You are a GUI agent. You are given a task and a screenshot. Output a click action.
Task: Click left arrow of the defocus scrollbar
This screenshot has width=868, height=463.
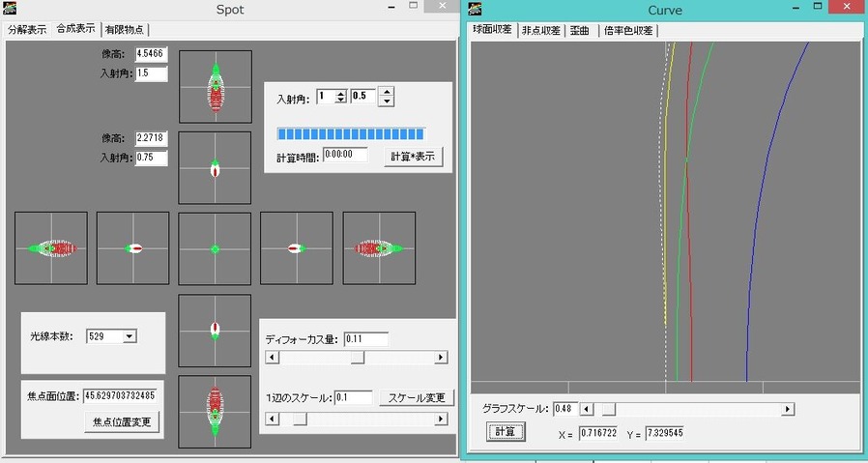point(272,358)
